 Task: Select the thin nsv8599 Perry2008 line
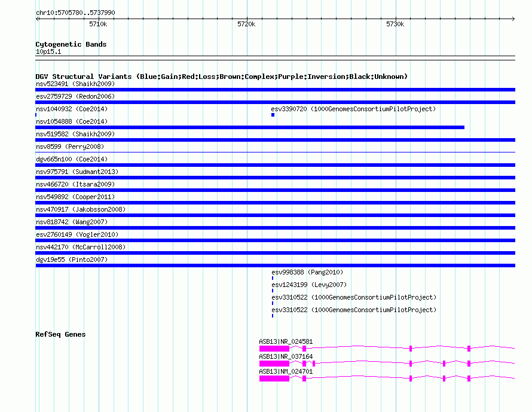point(275,152)
